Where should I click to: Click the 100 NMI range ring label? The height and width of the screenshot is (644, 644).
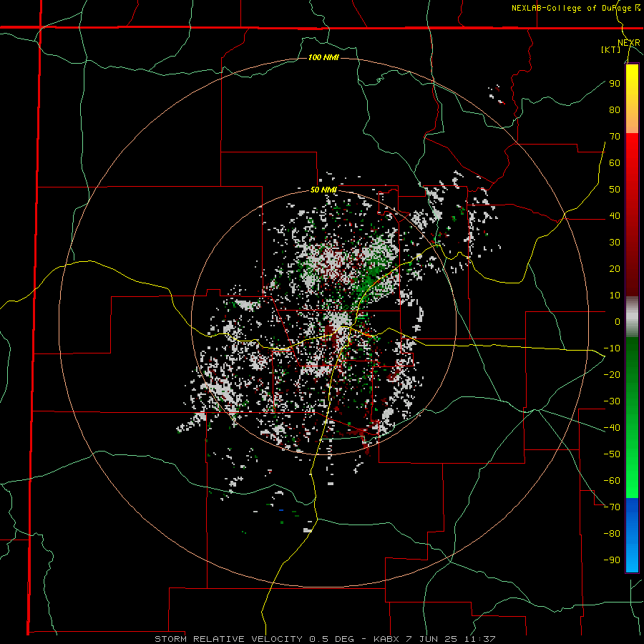(x=323, y=57)
